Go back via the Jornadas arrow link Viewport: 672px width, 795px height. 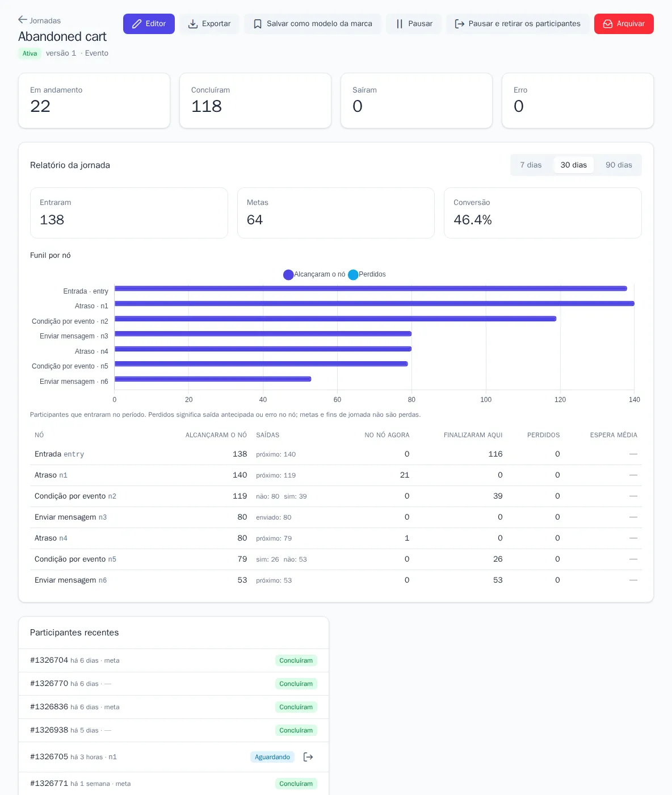pos(39,20)
